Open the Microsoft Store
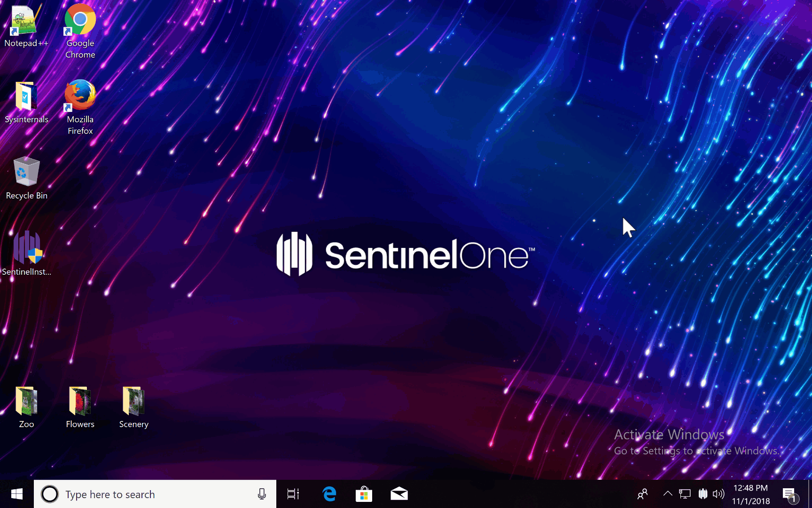Viewport: 812px width, 508px height. pos(364,494)
